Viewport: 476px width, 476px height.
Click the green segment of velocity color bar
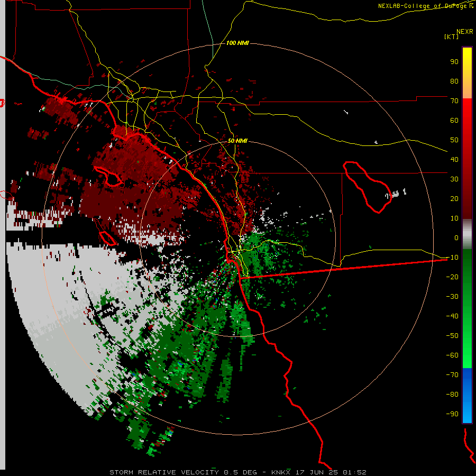click(x=467, y=308)
